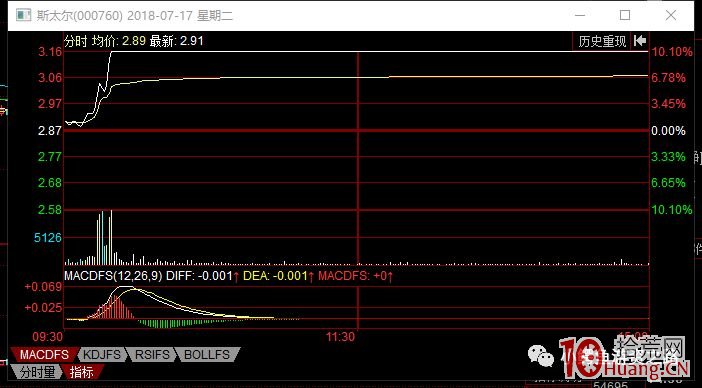Switch to the MACDFS indicator tab
The height and width of the screenshot is (388, 702).
click(44, 355)
